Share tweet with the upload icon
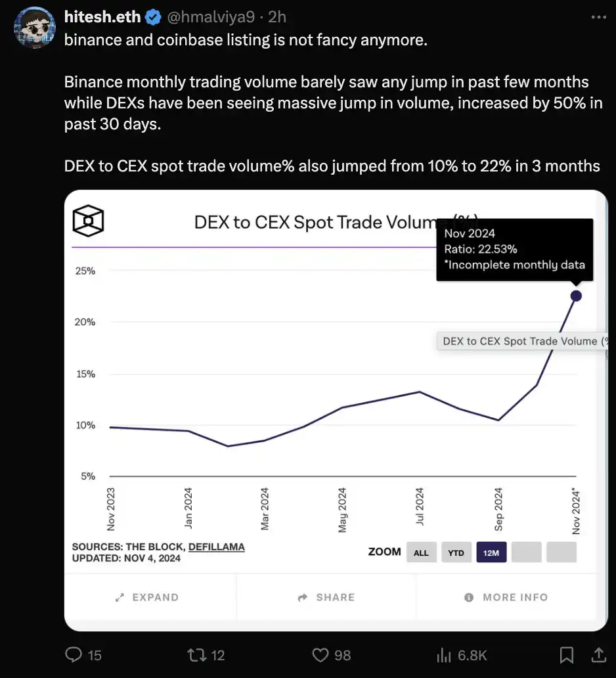Viewport: 616px width, 678px height. pos(598,654)
